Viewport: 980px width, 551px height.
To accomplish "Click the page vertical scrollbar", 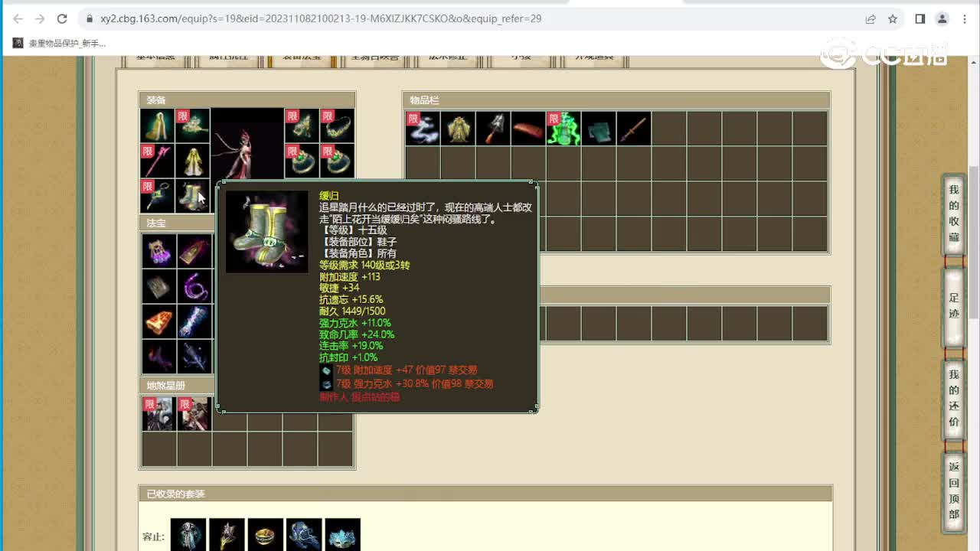I will [974, 241].
